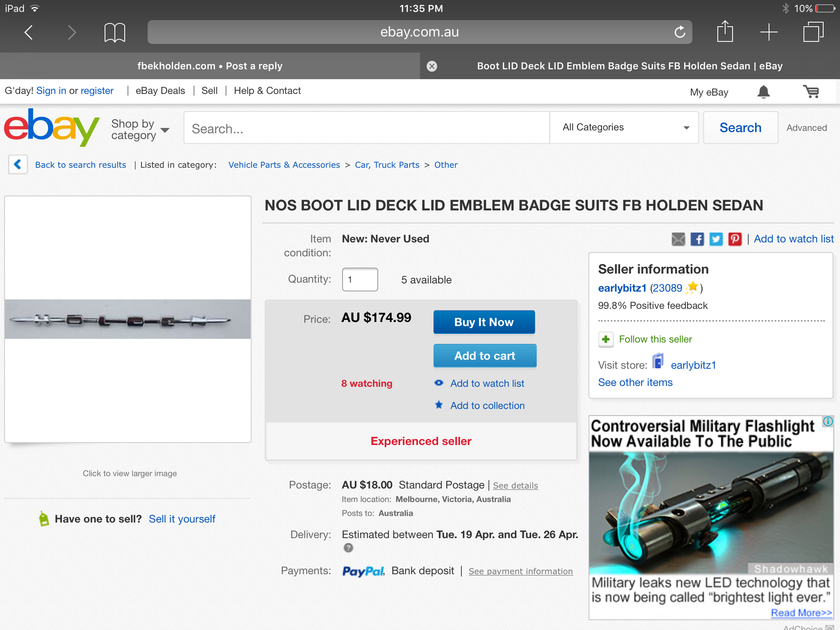This screenshot has width=840, height=630.
Task: Open Safari bookmarks book icon
Action: [114, 32]
